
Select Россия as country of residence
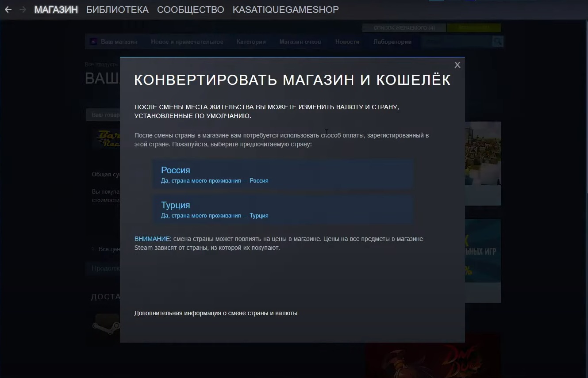(283, 174)
